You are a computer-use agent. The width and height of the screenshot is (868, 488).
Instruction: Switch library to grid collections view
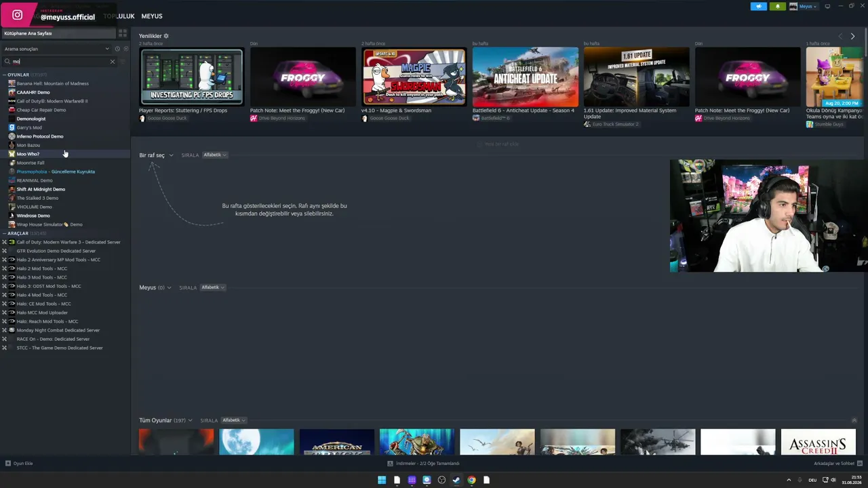123,33
